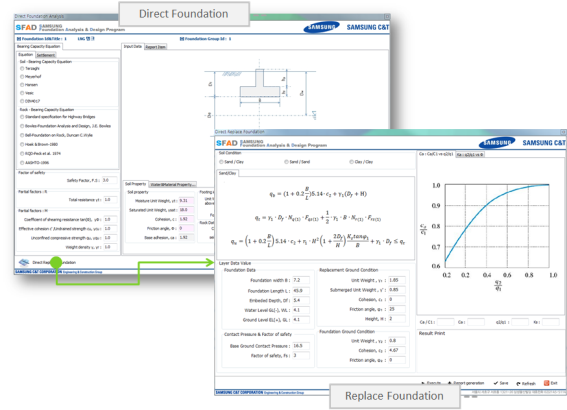The height and width of the screenshot is (410, 567).
Task: Click the Safety Factor F.S input field
Action: click(x=109, y=180)
